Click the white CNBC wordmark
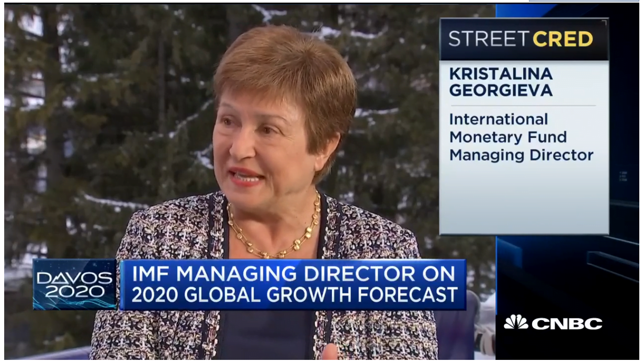Screen dimensions: 644x362 [567, 324]
